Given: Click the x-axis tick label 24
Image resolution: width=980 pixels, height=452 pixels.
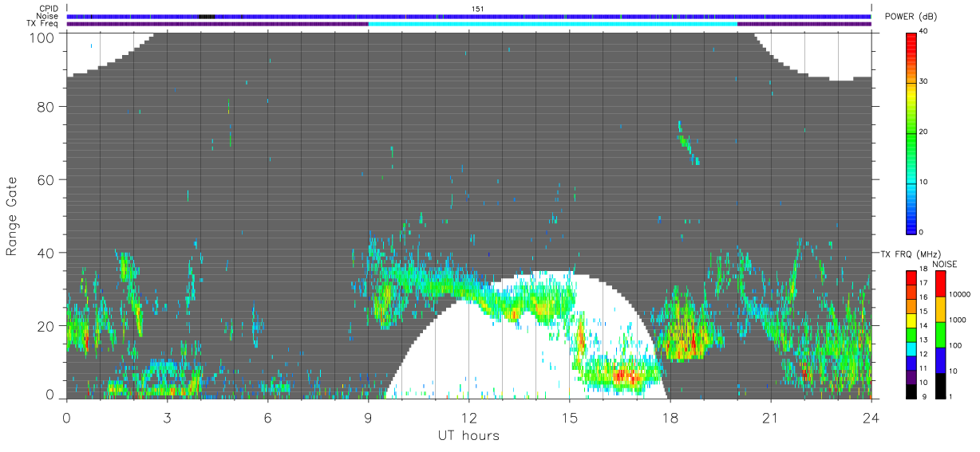Looking at the screenshot, I should click(x=871, y=417).
